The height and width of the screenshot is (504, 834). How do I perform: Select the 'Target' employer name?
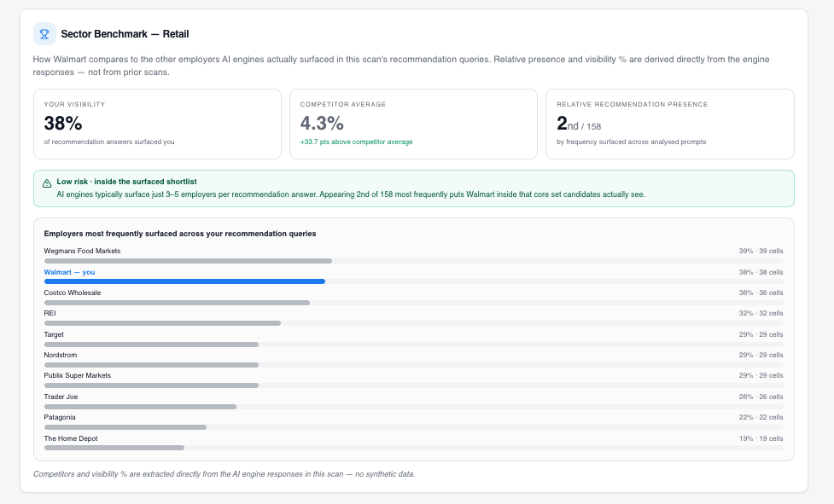click(54, 334)
